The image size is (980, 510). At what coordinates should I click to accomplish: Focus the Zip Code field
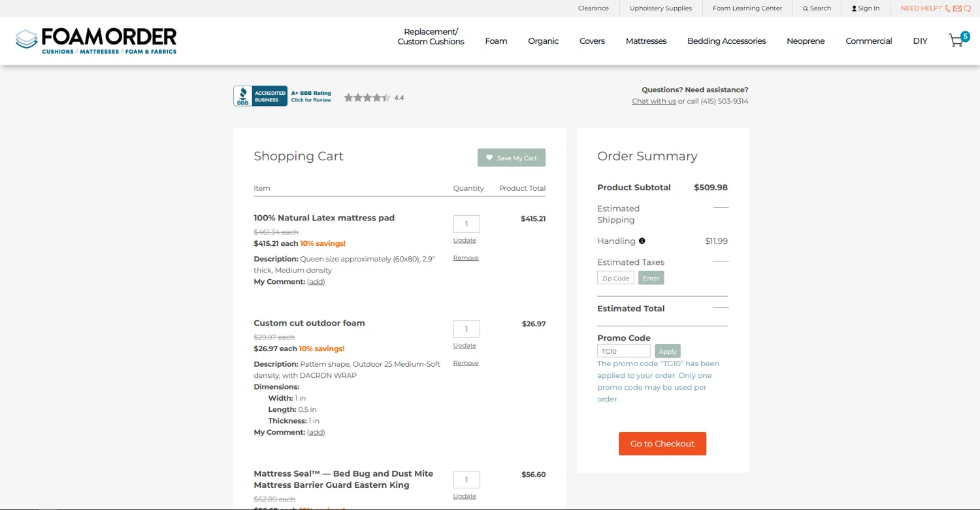click(x=615, y=278)
